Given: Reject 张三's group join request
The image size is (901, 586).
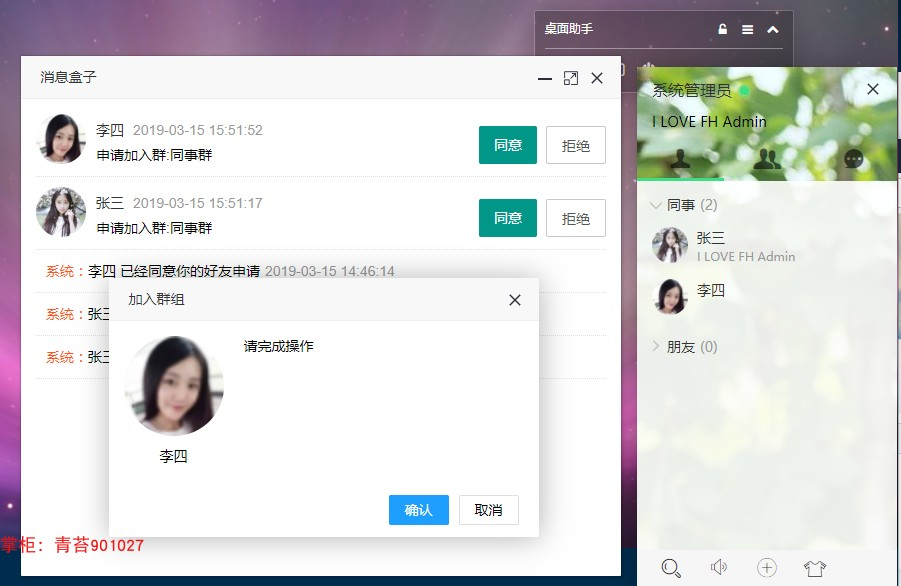Looking at the screenshot, I should click(x=575, y=218).
